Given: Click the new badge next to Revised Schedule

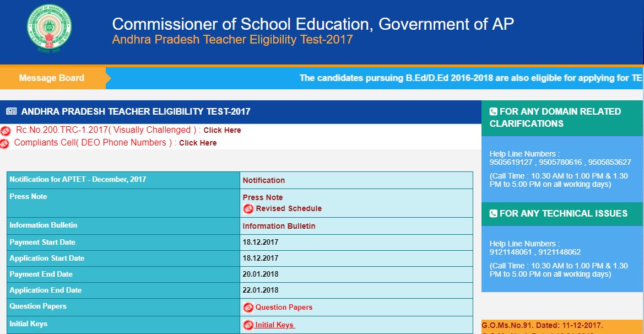Looking at the screenshot, I should [x=248, y=209].
